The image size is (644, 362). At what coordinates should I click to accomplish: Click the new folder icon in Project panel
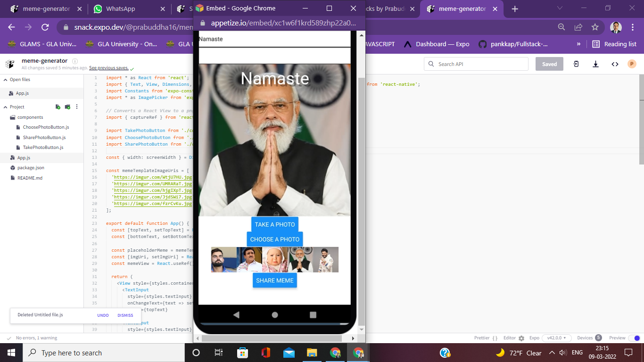[67, 107]
